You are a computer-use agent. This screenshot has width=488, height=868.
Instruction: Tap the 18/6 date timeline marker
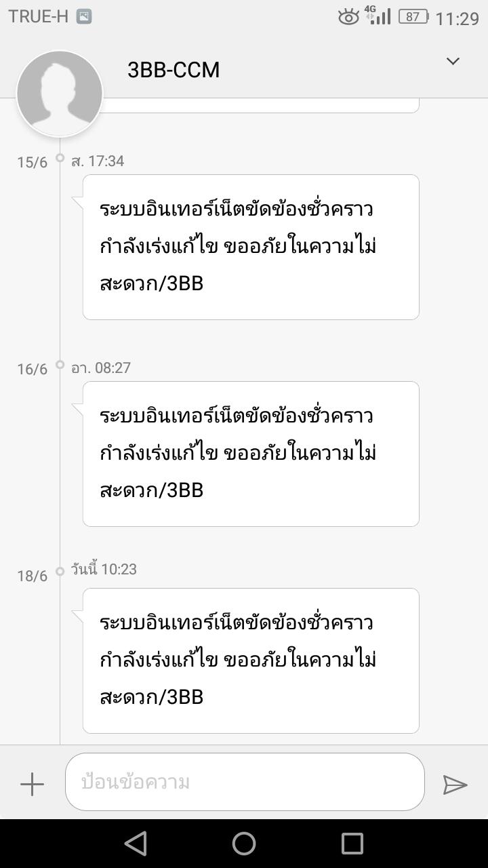pyautogui.click(x=33, y=576)
